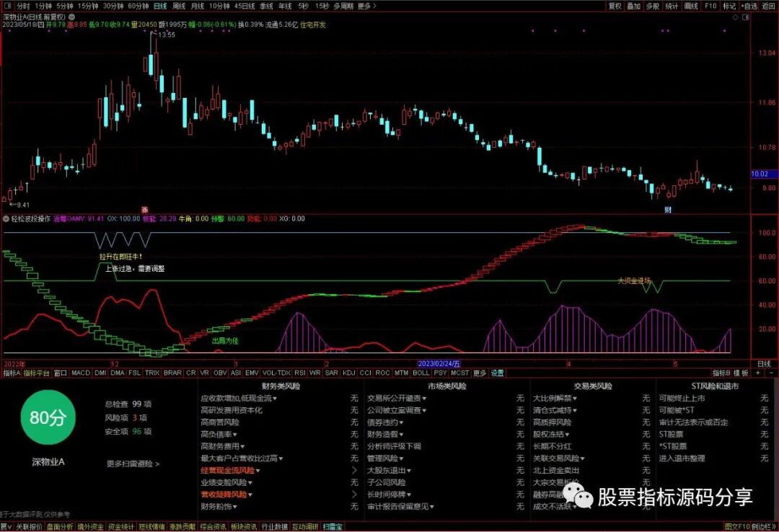Click the round icon before 轻松波段操作
The height and width of the screenshot is (532, 779).
6,218
